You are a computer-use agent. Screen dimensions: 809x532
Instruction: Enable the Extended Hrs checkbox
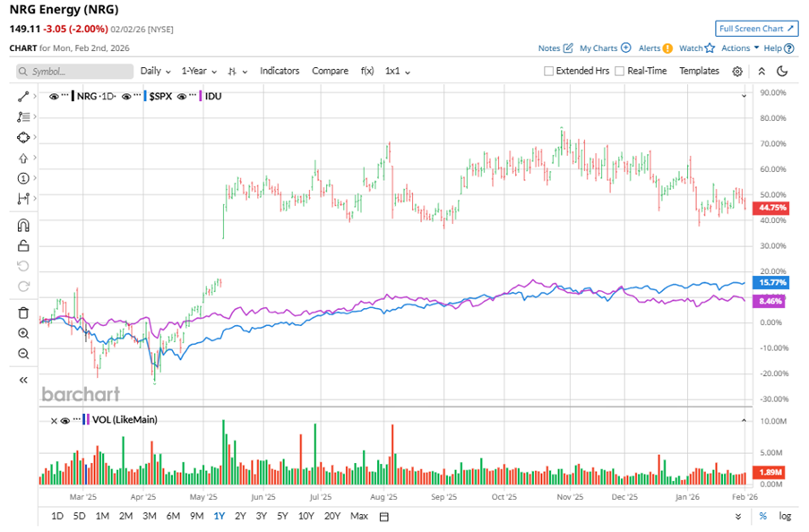pos(549,72)
